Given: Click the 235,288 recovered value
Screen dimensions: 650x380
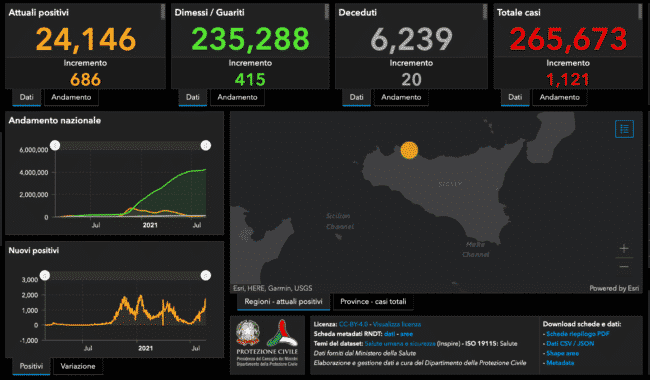Looking at the screenshot, I should (x=250, y=39).
